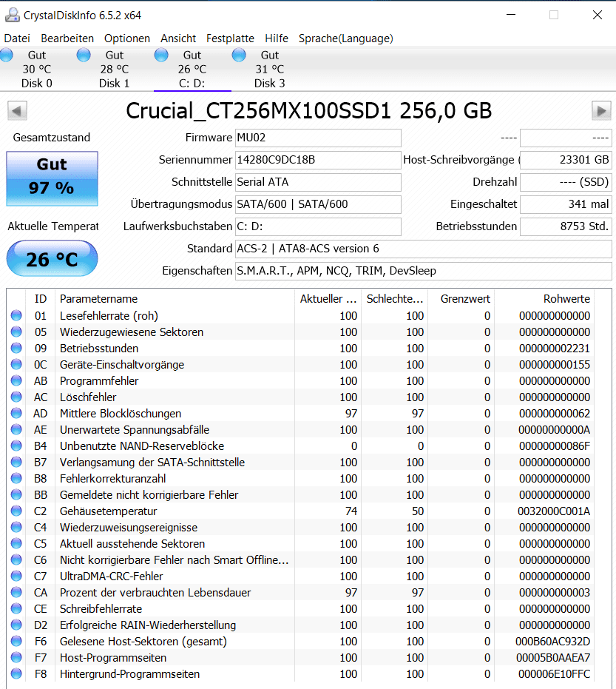Viewport: 616px width, 689px height.
Task: Click the Parametername column header
Action: coord(175,299)
